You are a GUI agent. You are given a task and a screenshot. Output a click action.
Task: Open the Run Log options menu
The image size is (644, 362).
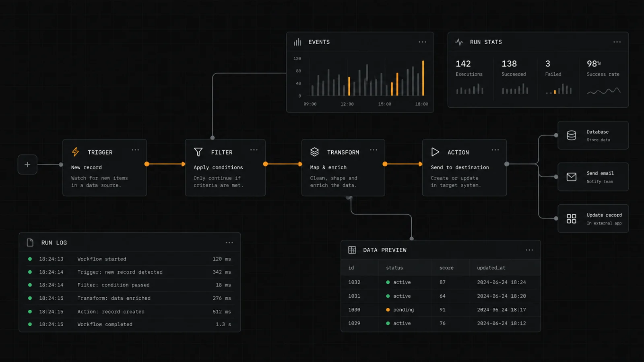tap(229, 243)
